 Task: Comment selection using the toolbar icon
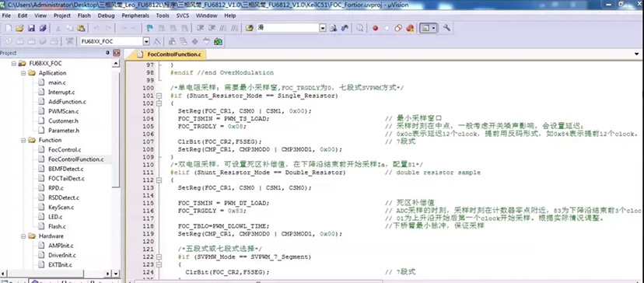click(223, 28)
